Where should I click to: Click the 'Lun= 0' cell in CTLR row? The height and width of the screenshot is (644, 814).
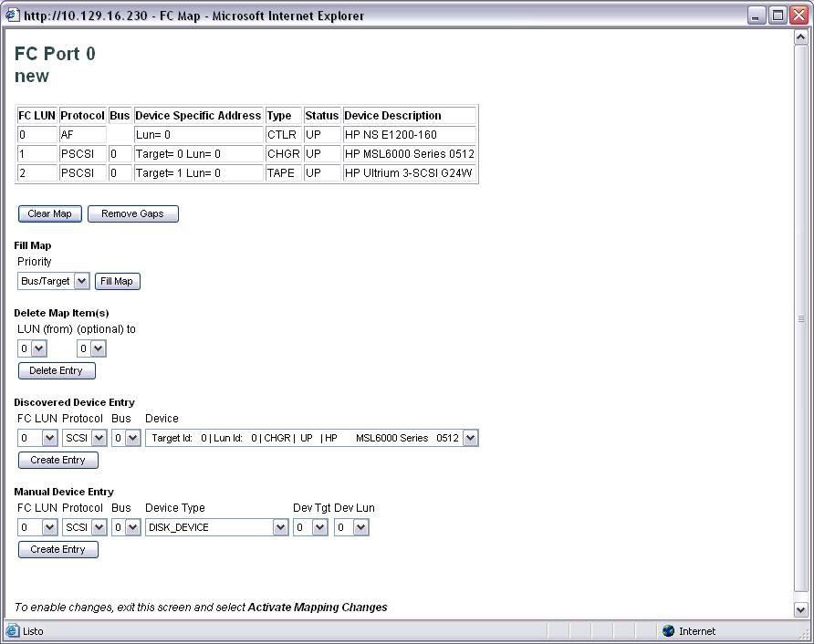point(198,135)
